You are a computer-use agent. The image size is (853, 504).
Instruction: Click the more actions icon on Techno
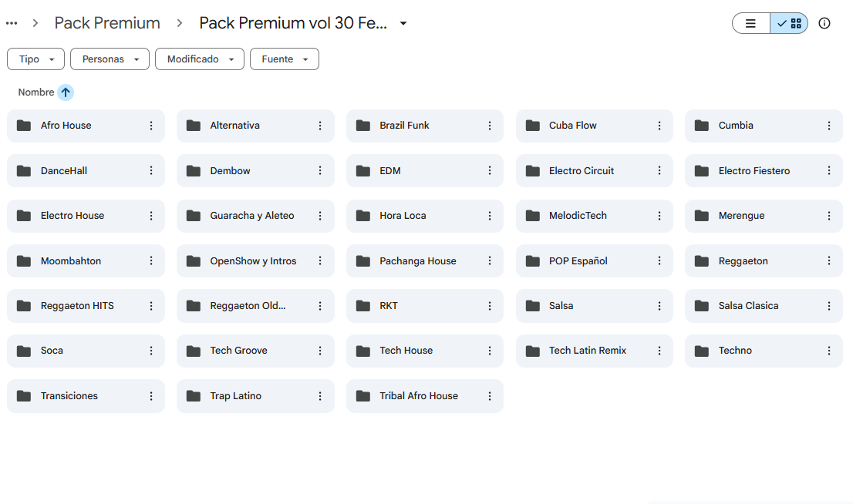[829, 351]
